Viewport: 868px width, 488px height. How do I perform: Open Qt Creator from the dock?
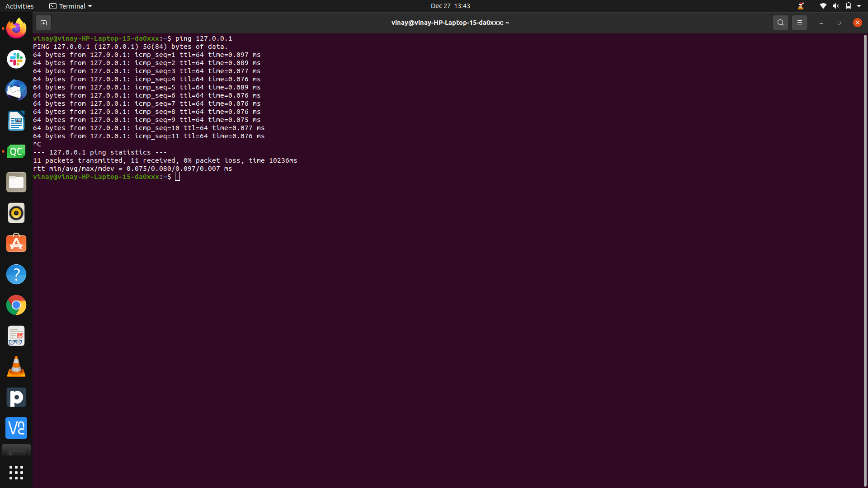[x=16, y=151]
